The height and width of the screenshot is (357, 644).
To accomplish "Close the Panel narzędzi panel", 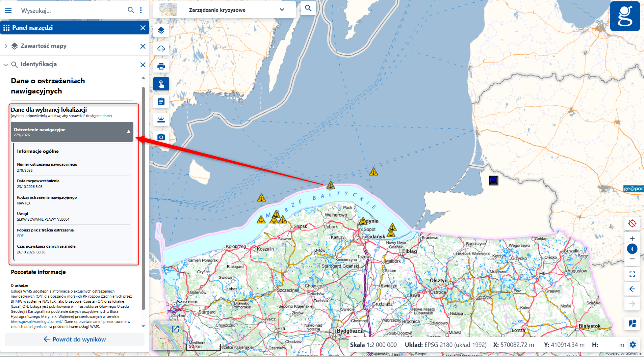I will point(143,28).
